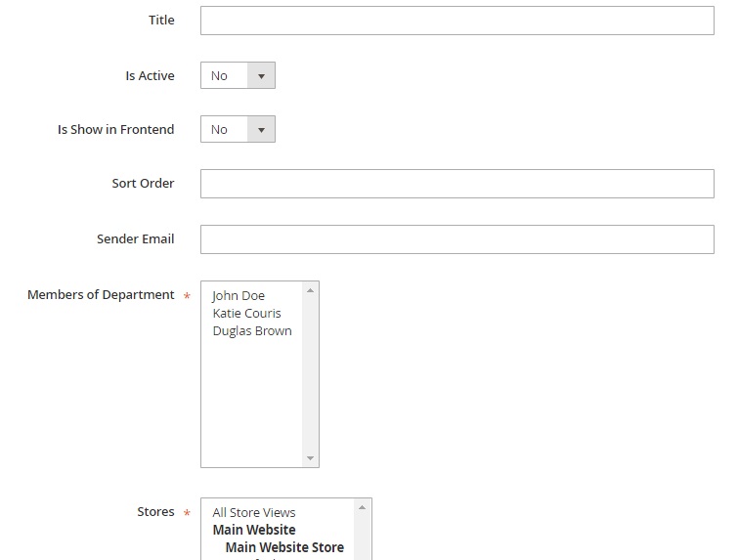Image resolution: width=738 pixels, height=560 pixels.
Task: Pick Duglas Brown from members list
Action: (x=251, y=330)
